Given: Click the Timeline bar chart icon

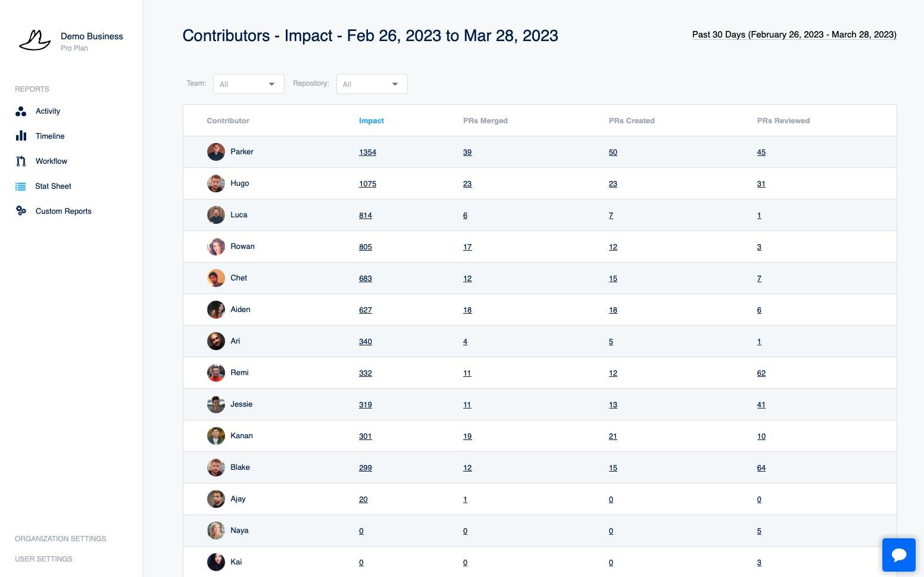Looking at the screenshot, I should click(x=21, y=136).
